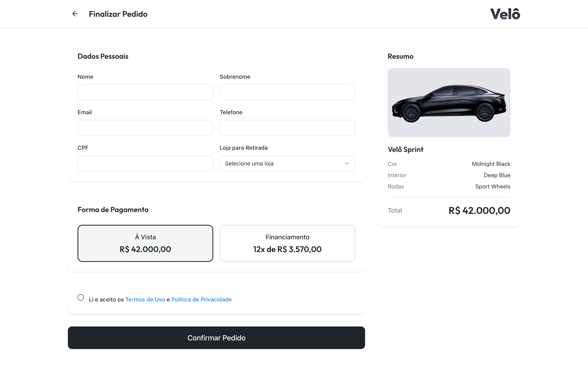Select the CPF input field
This screenshot has height=387, width=588.
pos(145,163)
